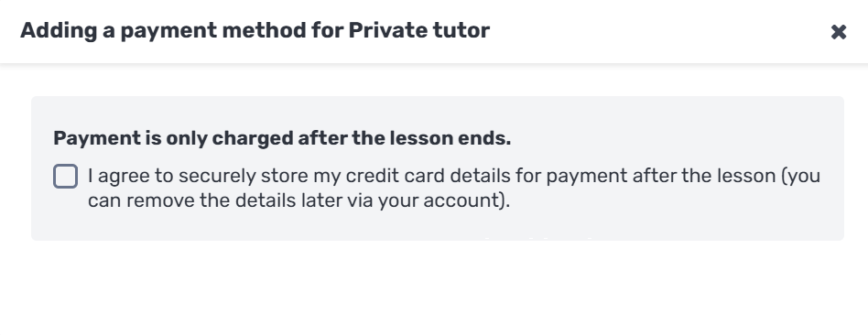Click the 'Adding a payment method' dialog title

255,30
